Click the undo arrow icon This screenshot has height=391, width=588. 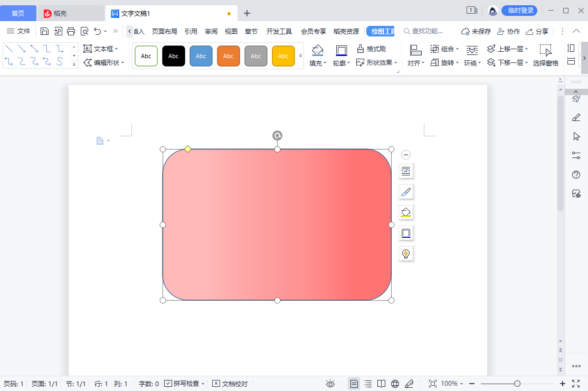click(98, 32)
